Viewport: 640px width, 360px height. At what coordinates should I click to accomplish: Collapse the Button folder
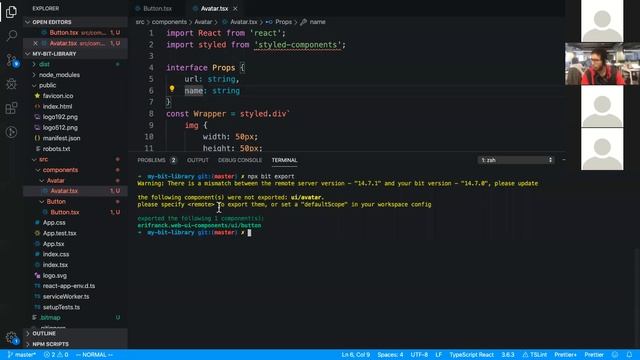tap(56, 202)
